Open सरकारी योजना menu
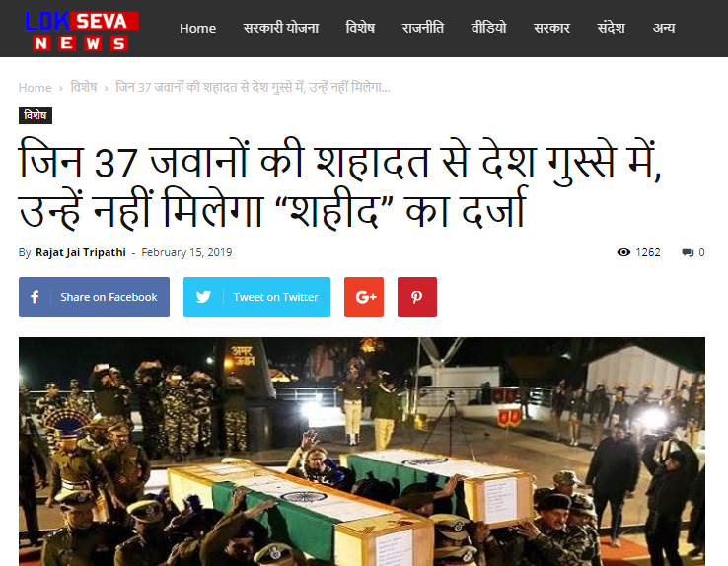The height and width of the screenshot is (566, 728). [281, 28]
